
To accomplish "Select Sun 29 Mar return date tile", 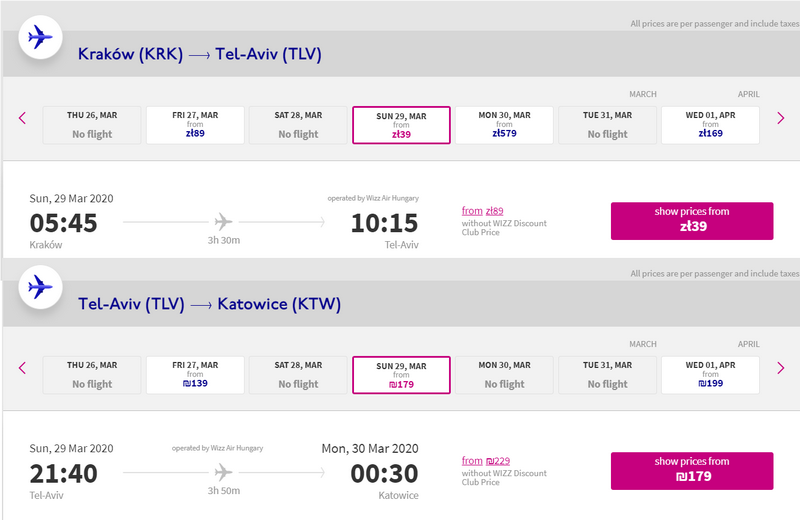I will (x=402, y=375).
